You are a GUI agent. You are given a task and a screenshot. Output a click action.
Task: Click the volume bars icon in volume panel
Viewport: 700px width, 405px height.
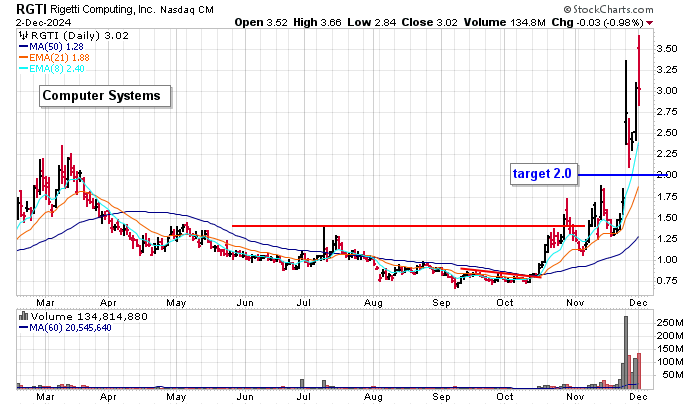(x=23, y=317)
